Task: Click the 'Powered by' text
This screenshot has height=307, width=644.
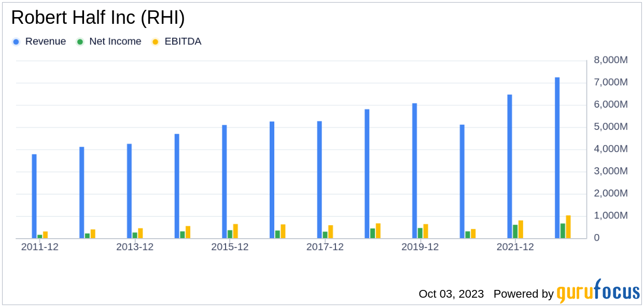Action: (524, 294)
